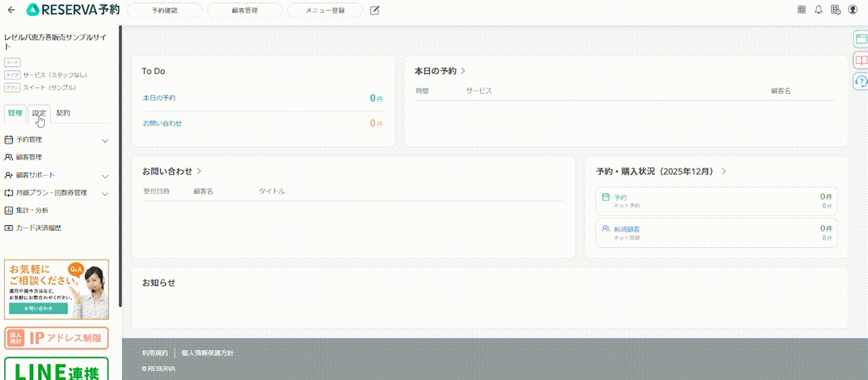Screen dimensions: 868x380
Task: Open 集計・分析 in the sidebar
Action: [33, 210]
